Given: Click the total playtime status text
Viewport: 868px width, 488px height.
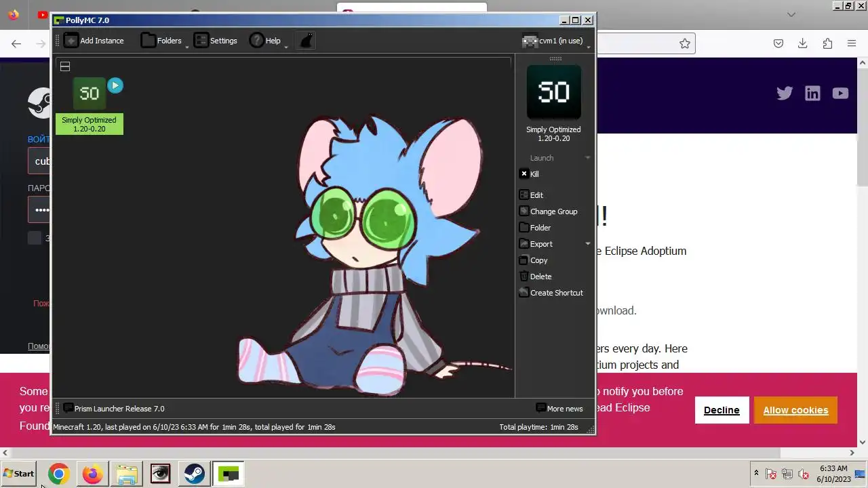Looking at the screenshot, I should pyautogui.click(x=538, y=427).
